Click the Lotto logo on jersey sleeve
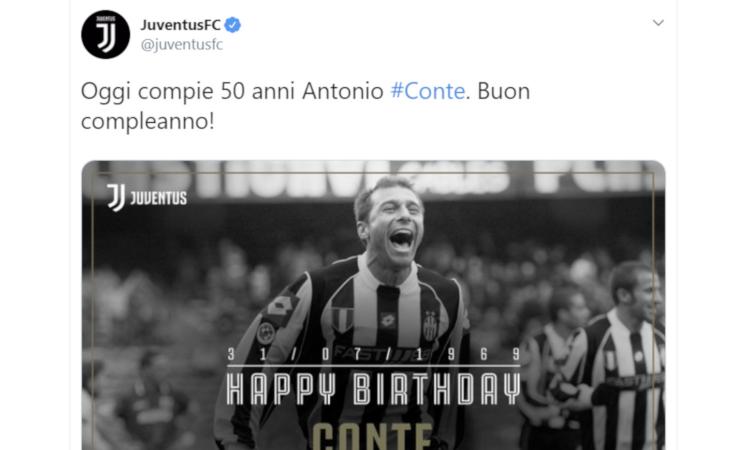Image resolution: width=750 pixels, height=450 pixels. 281,307
